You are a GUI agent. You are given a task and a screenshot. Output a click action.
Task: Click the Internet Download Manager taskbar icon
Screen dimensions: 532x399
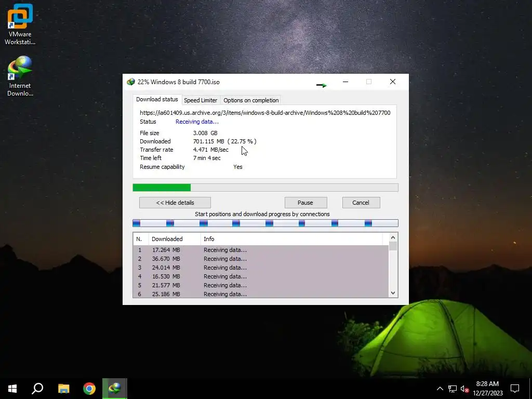click(115, 389)
